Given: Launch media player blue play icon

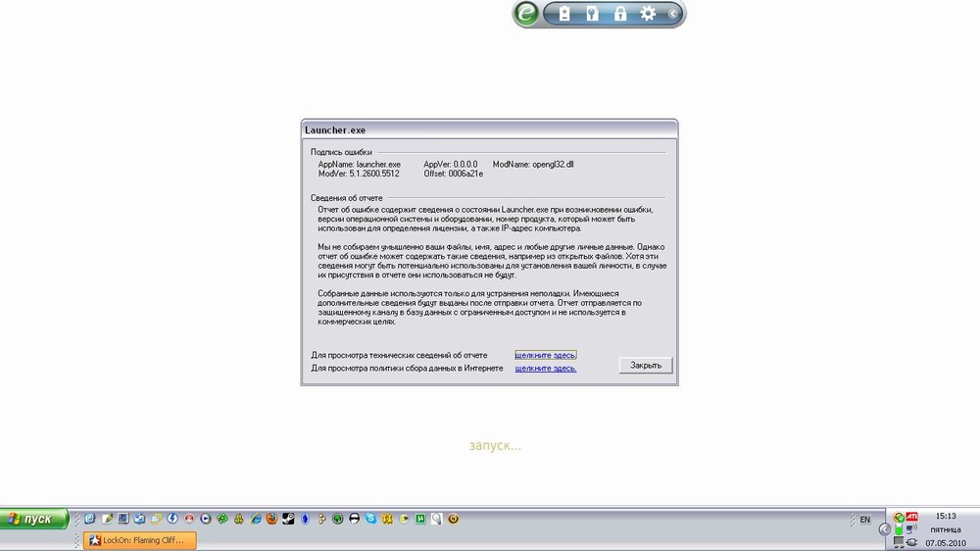Looking at the screenshot, I should pos(206,519).
